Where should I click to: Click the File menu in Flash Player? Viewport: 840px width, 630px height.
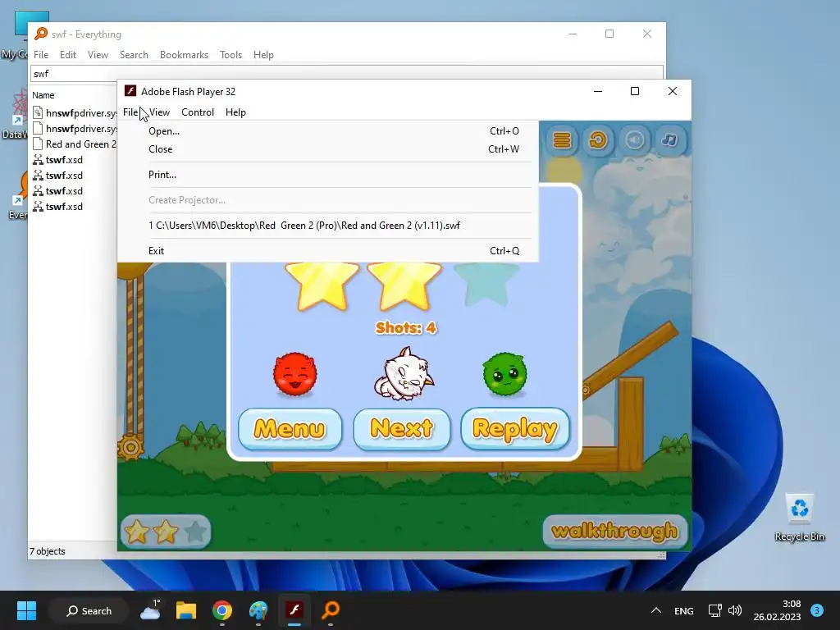coord(130,112)
